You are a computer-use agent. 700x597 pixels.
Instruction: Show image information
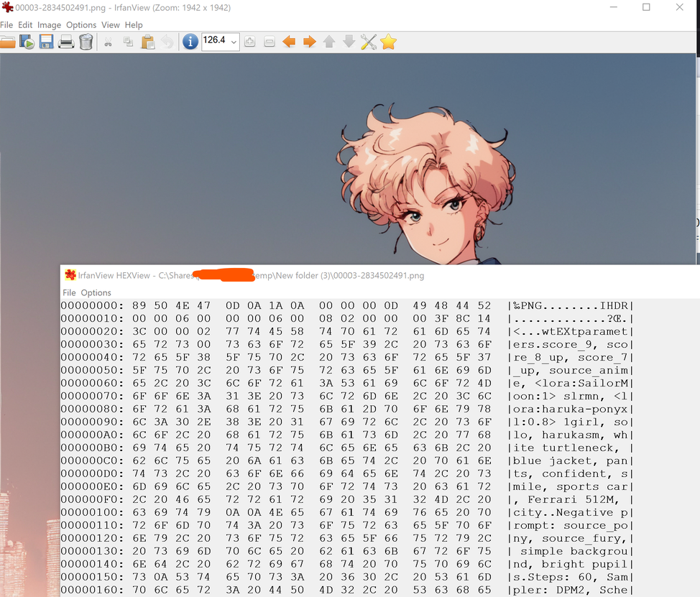tap(190, 42)
